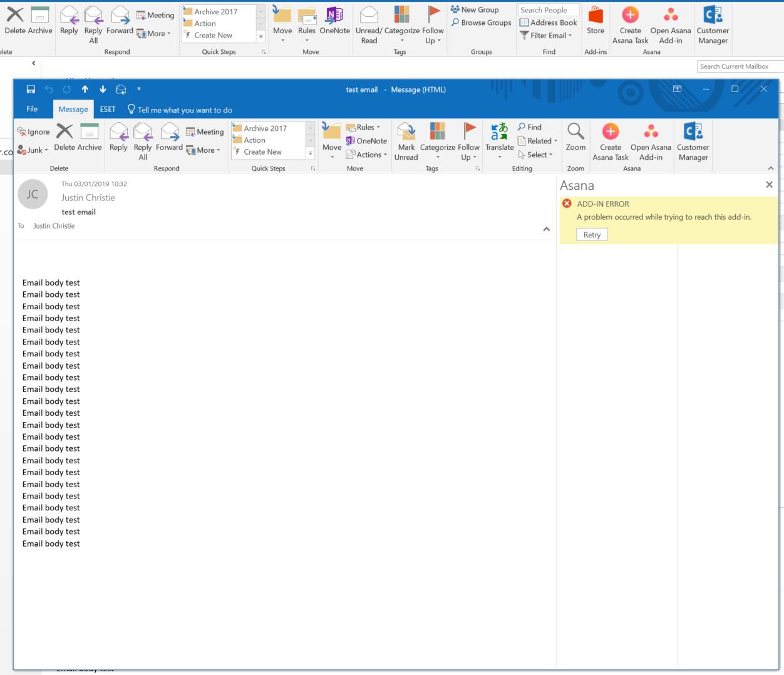The height and width of the screenshot is (675, 784).
Task: Click Delete in the message window ribbon
Action: point(64,137)
